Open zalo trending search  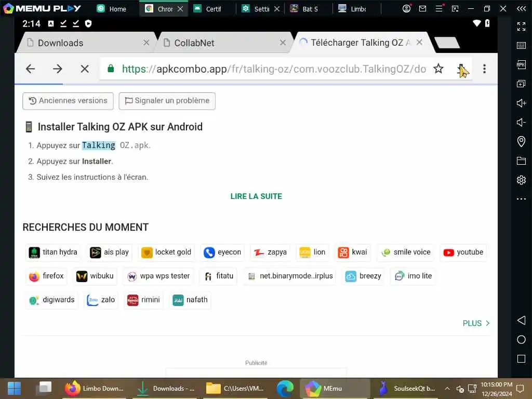pos(101,300)
